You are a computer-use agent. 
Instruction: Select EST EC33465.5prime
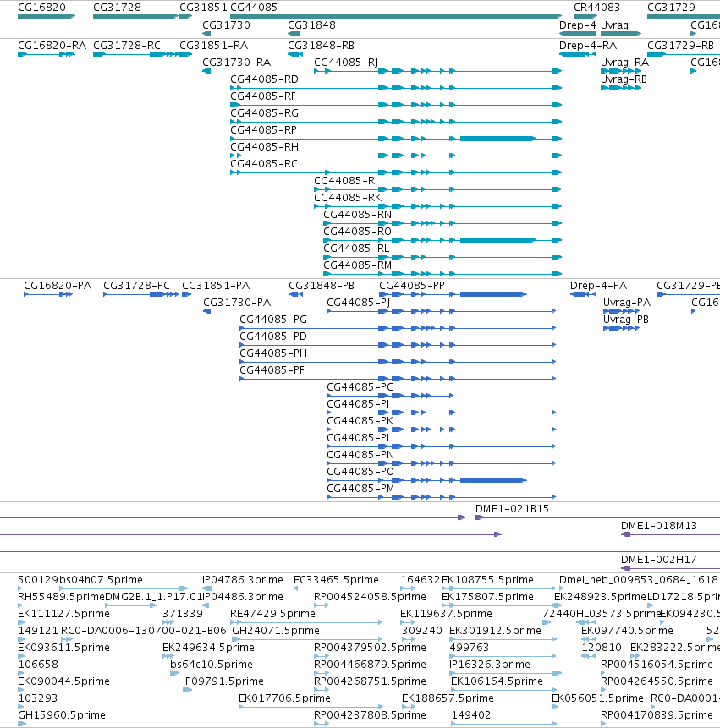pos(295,588)
